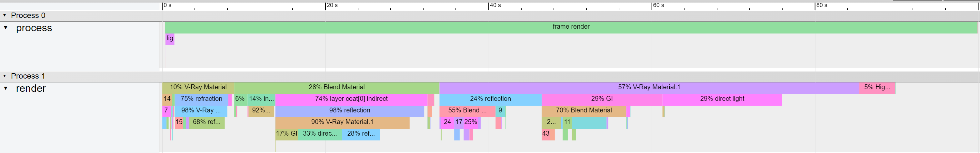
Task: Collapse the process thread track
Action: pos(6,28)
